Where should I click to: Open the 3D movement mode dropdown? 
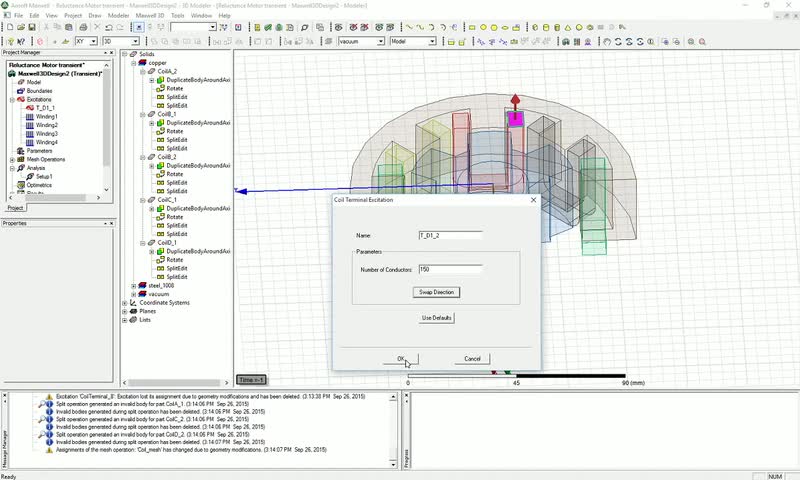tap(136, 41)
